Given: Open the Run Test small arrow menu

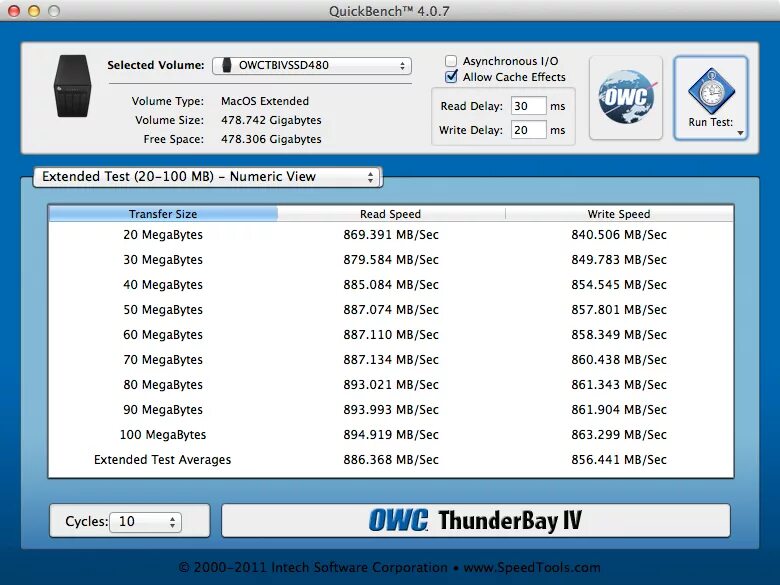Looking at the screenshot, I should tap(740, 133).
